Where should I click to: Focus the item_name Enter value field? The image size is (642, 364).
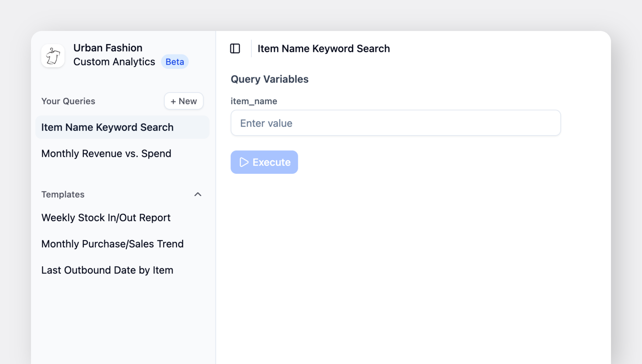(395, 123)
